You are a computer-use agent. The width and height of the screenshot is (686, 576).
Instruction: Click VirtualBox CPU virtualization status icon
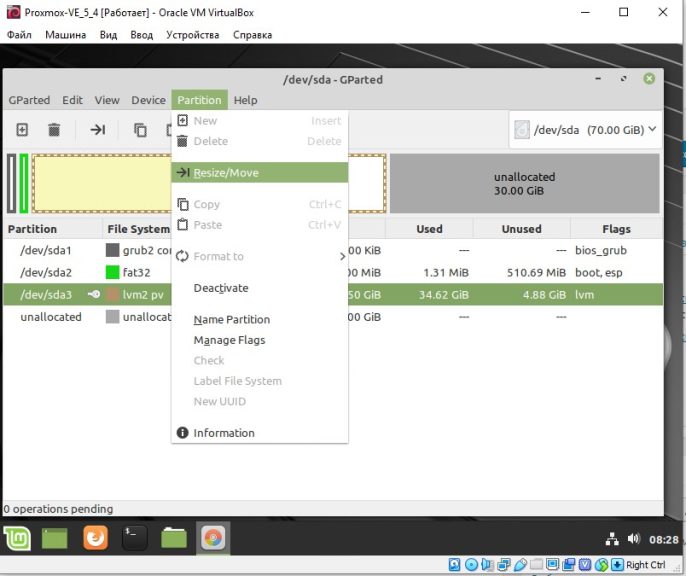pyautogui.click(x=585, y=565)
